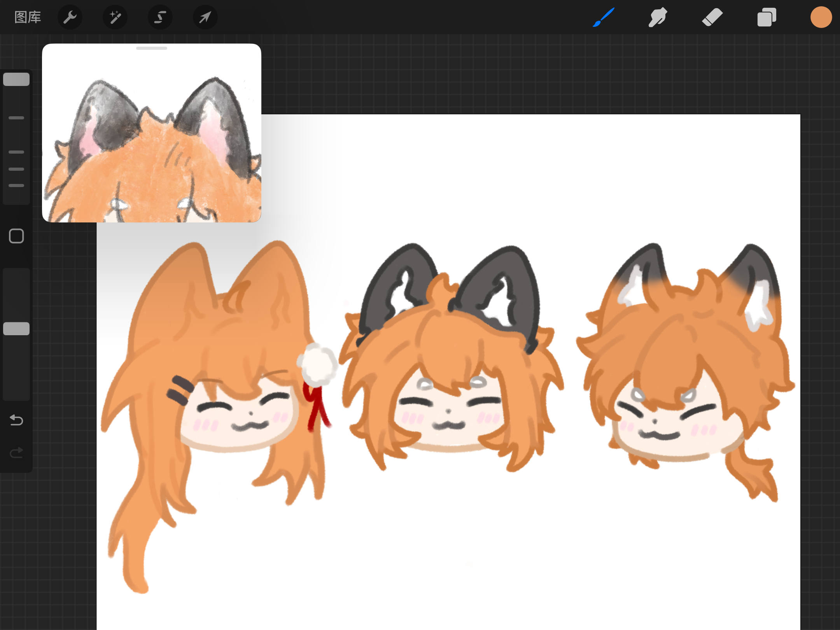Open the orange active color swatch
840x630 pixels.
(821, 17)
